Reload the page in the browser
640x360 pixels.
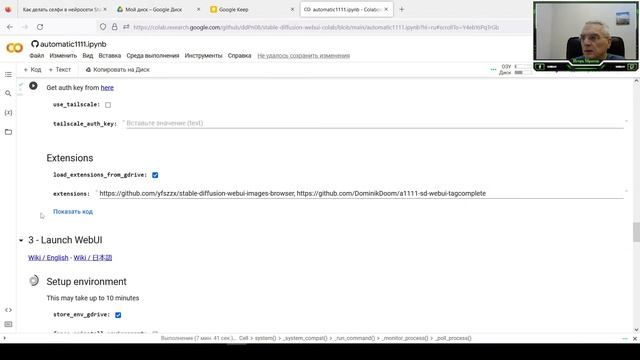point(40,27)
